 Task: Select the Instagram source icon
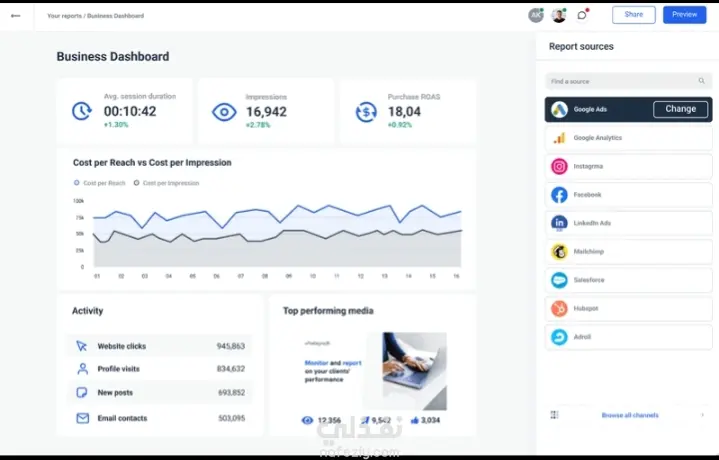(x=559, y=166)
